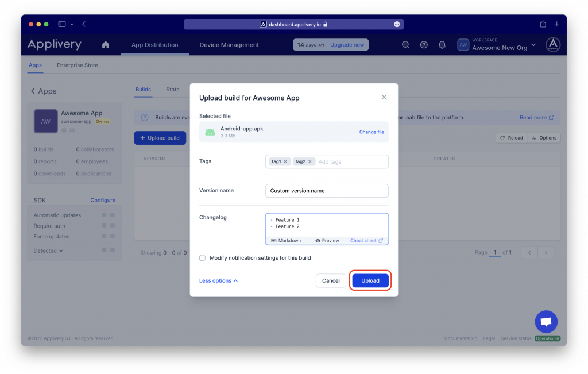Click the builds info question icon
588x374 pixels.
click(145, 117)
